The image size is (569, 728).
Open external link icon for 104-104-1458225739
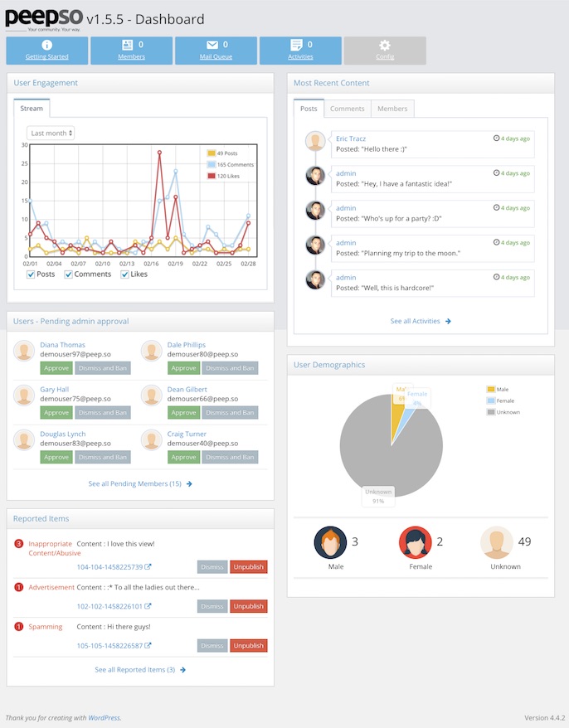[148, 567]
